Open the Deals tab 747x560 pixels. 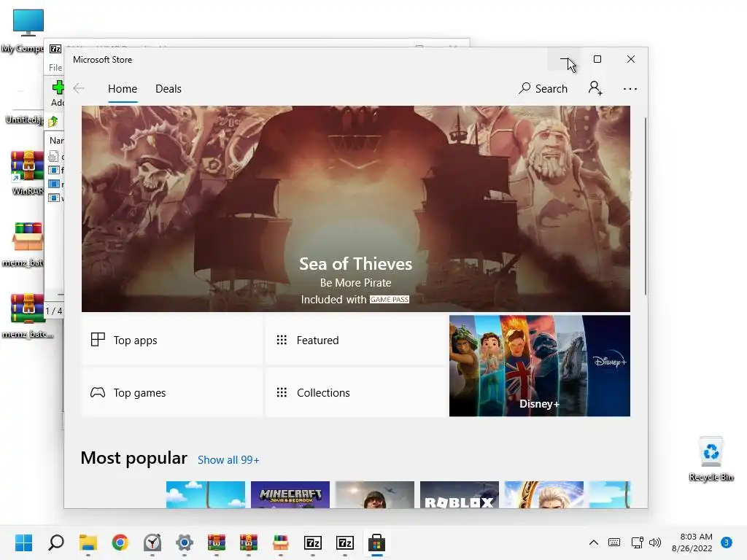tap(169, 89)
